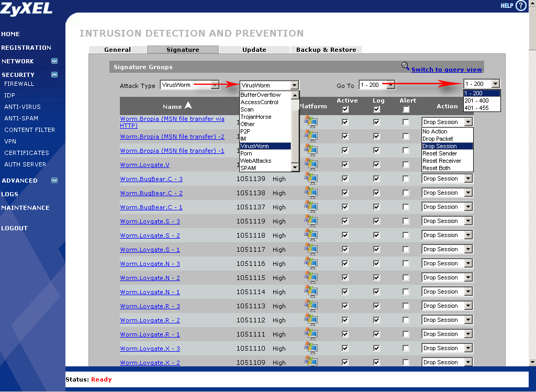Open ANTI-VIRUS in the sidebar
Screen dimensions: 536x392
(x=23, y=107)
